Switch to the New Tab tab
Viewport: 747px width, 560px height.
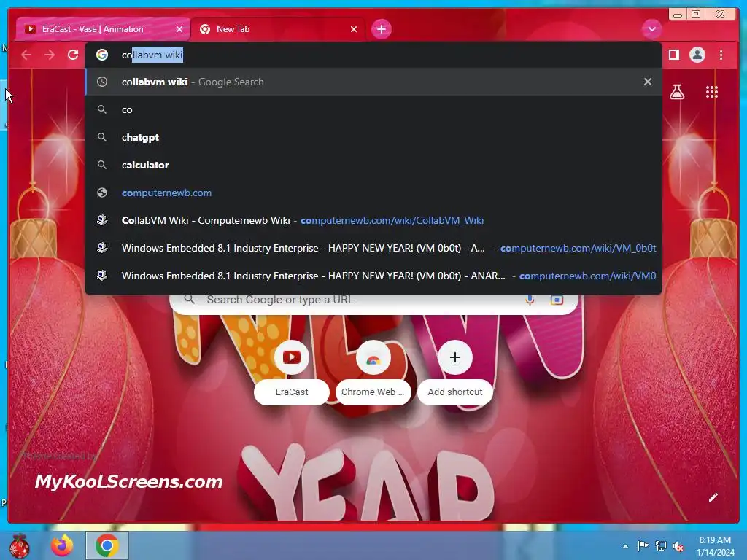point(279,29)
